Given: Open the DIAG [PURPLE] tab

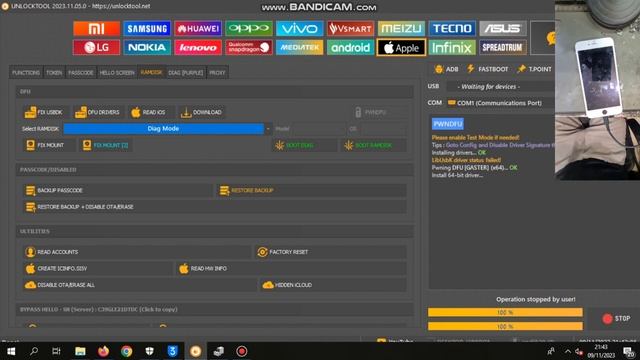Looking at the screenshot, I should [x=186, y=72].
